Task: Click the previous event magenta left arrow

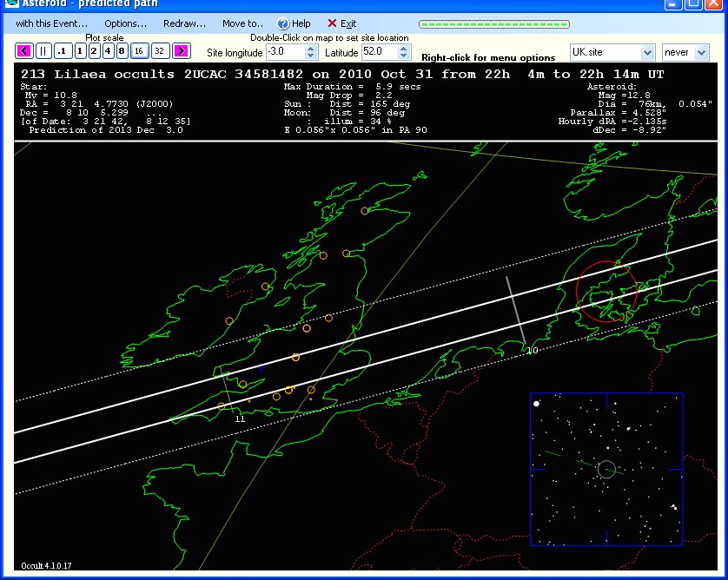Action: coord(23,51)
